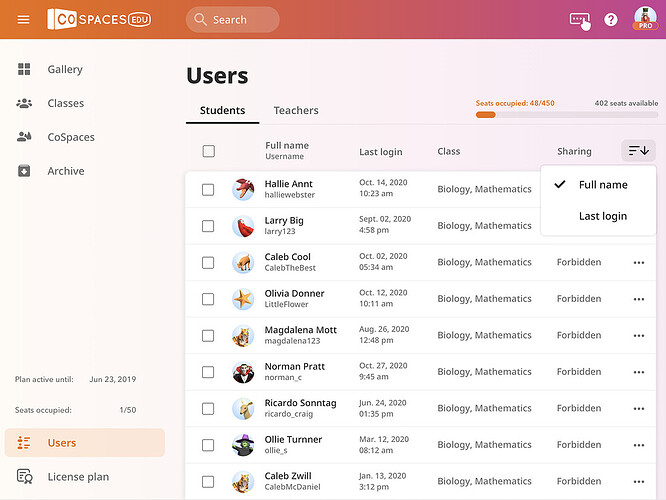The image size is (666, 500).
Task: Click the Classes people icon
Action: pos(24,103)
